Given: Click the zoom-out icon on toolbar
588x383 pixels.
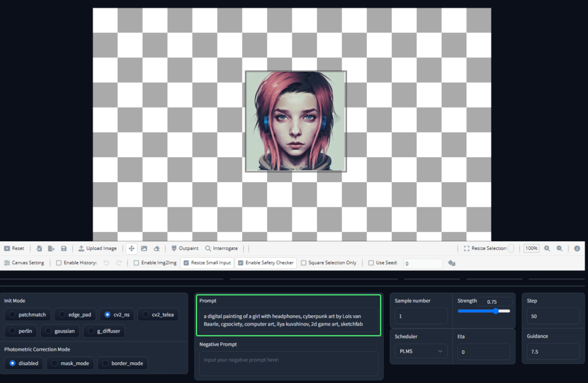Looking at the screenshot, I should pos(559,248).
